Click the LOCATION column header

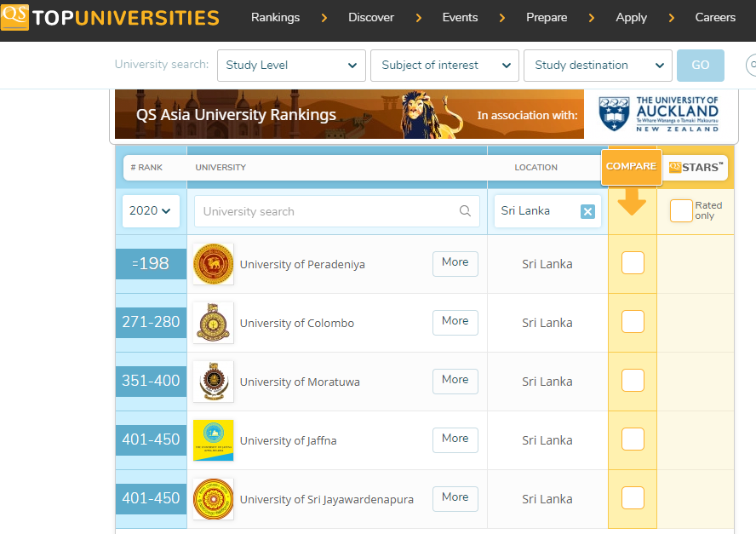click(535, 168)
